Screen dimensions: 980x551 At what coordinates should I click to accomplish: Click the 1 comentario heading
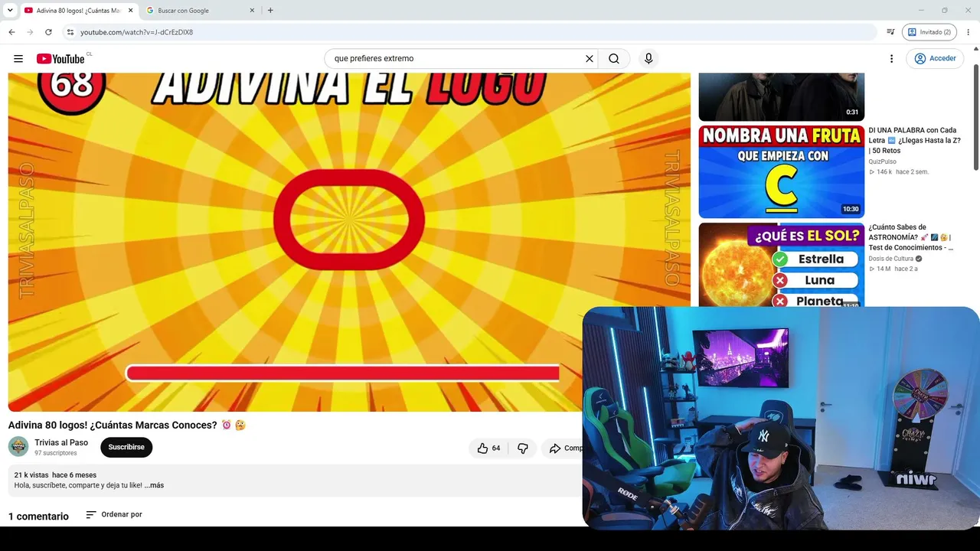point(38,517)
